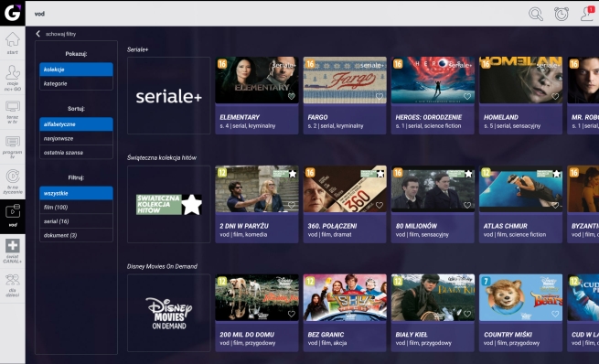Screen dimensions: 599x364
Task: Select the kategorie display option
Action: 76,83
